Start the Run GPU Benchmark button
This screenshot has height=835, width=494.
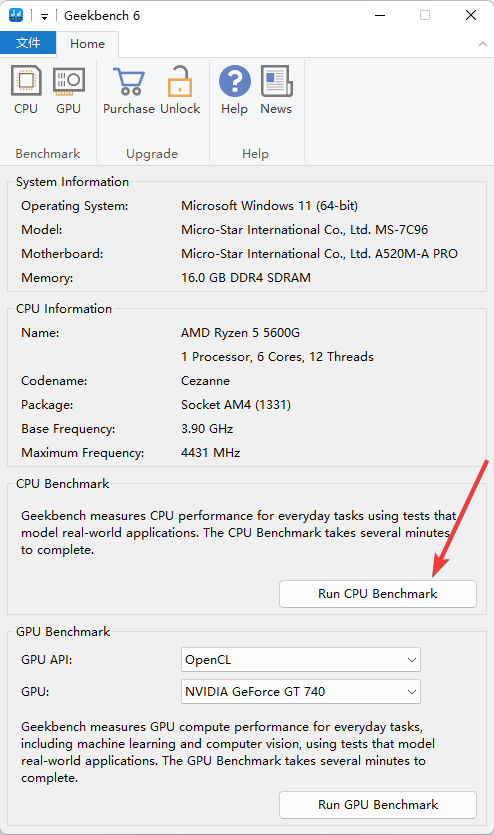378,805
